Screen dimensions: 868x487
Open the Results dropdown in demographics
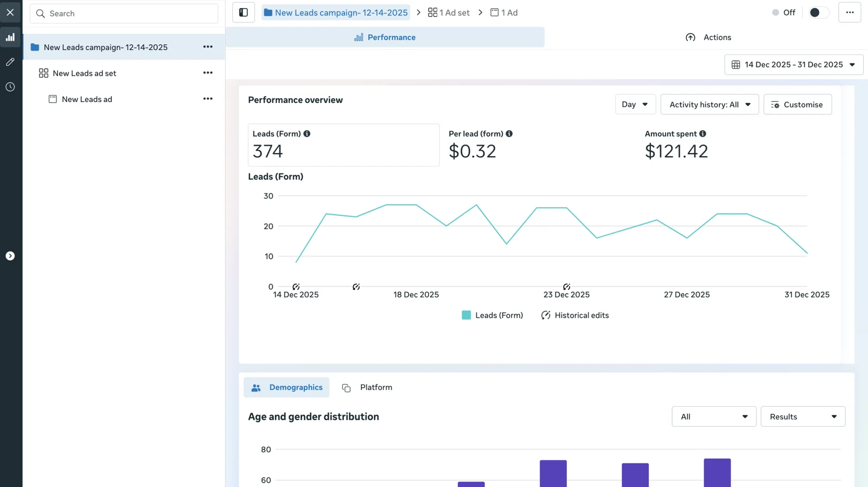pos(802,416)
